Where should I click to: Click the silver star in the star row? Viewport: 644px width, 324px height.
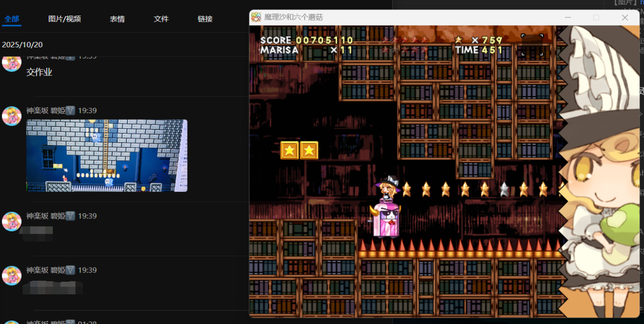(504, 189)
